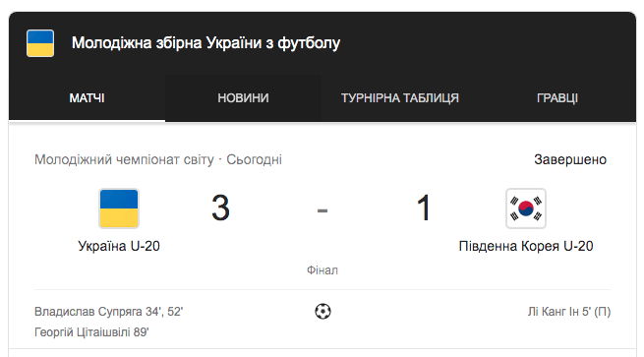Click the Сьогодні date label
Screen dimensions: 644x357
click(x=255, y=159)
